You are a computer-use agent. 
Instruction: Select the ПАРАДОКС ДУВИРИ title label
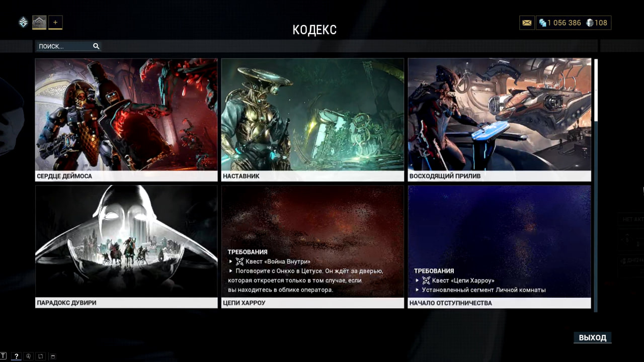[66, 303]
